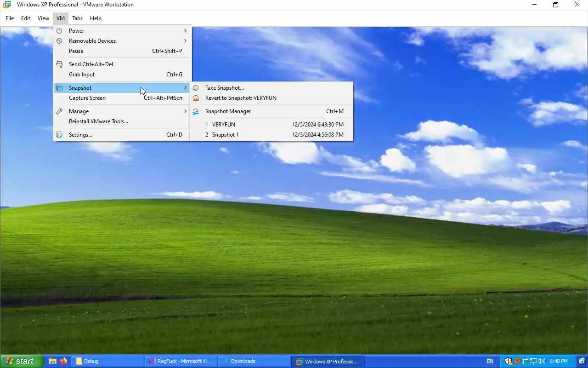This screenshot has height=368, width=588.
Task: Open the VMware Tools tray icon
Action: tap(525, 361)
